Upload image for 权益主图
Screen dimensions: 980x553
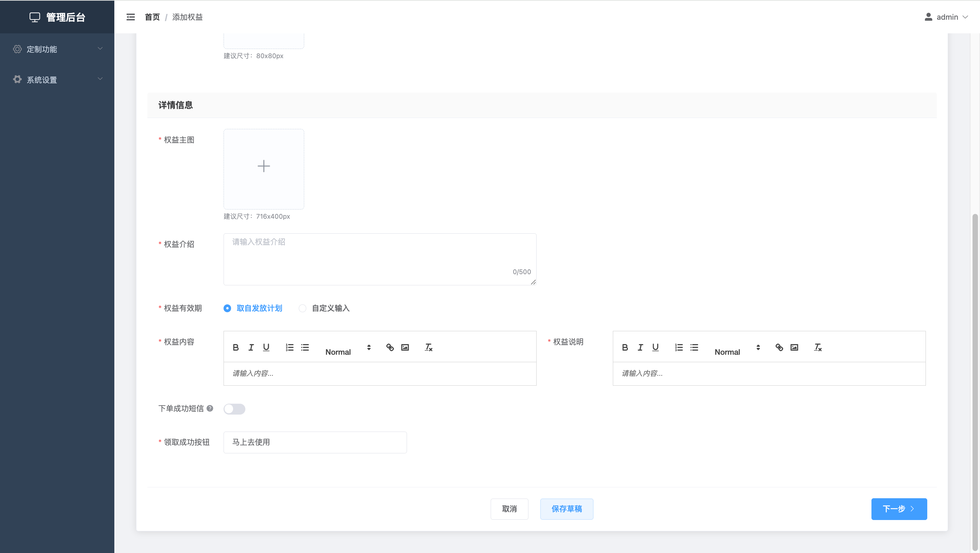(264, 169)
